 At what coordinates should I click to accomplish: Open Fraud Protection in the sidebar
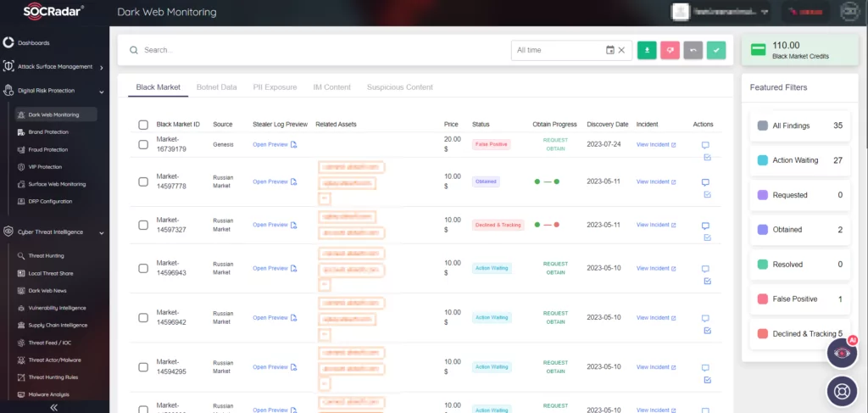pyautogui.click(x=48, y=149)
